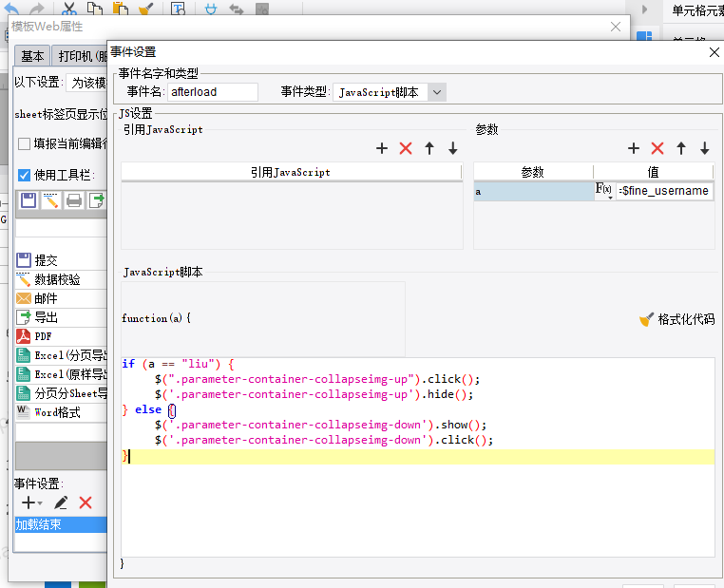
Task: Select 分页分Sheet item in tool list
Action: point(61,392)
